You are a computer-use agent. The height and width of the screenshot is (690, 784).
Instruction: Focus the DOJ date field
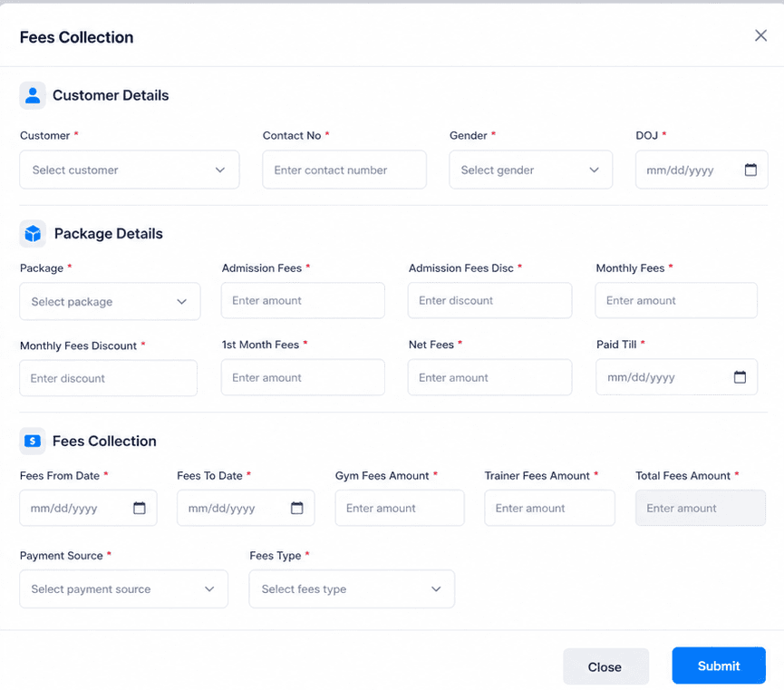702,170
